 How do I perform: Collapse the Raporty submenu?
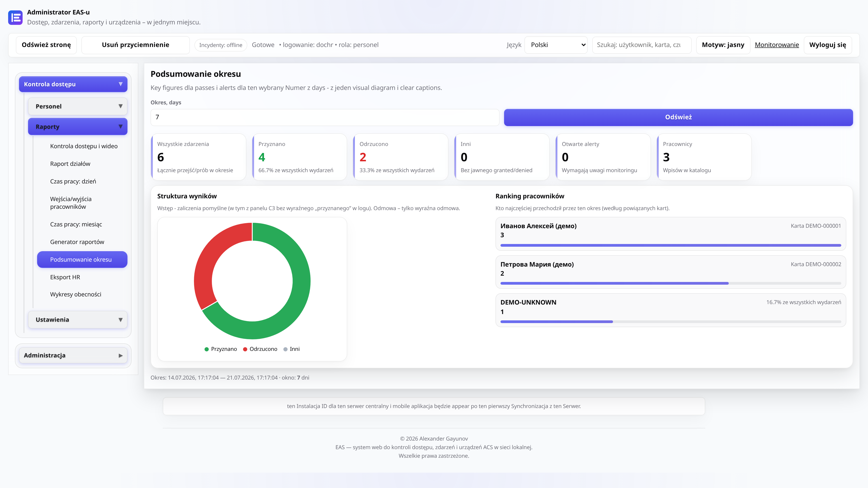[78, 127]
